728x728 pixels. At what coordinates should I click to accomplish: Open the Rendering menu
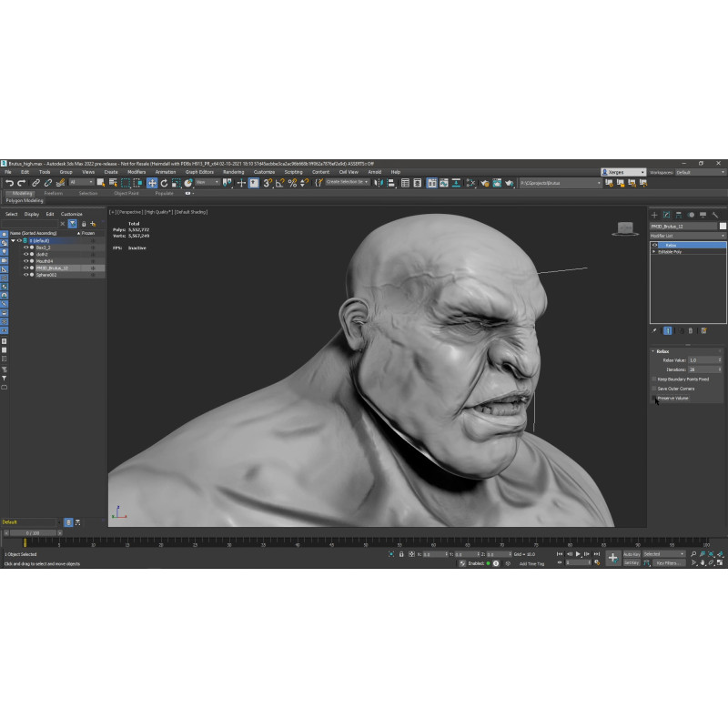coord(233,172)
